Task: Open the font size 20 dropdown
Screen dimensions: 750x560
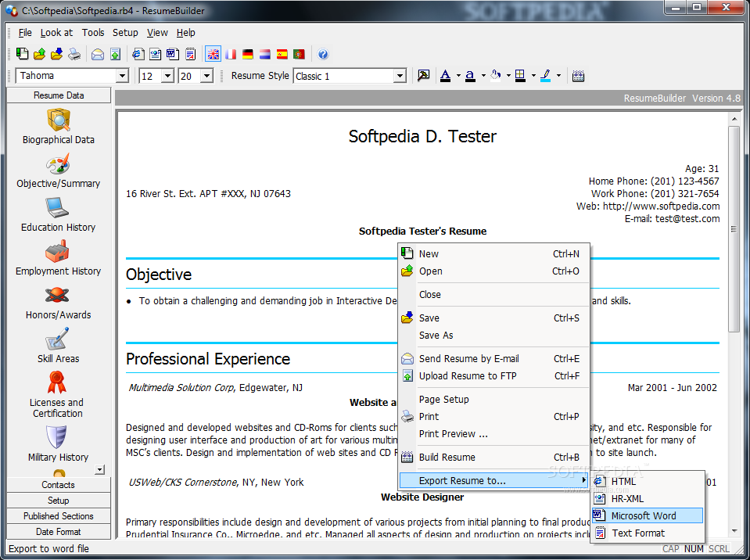Action: (x=206, y=76)
